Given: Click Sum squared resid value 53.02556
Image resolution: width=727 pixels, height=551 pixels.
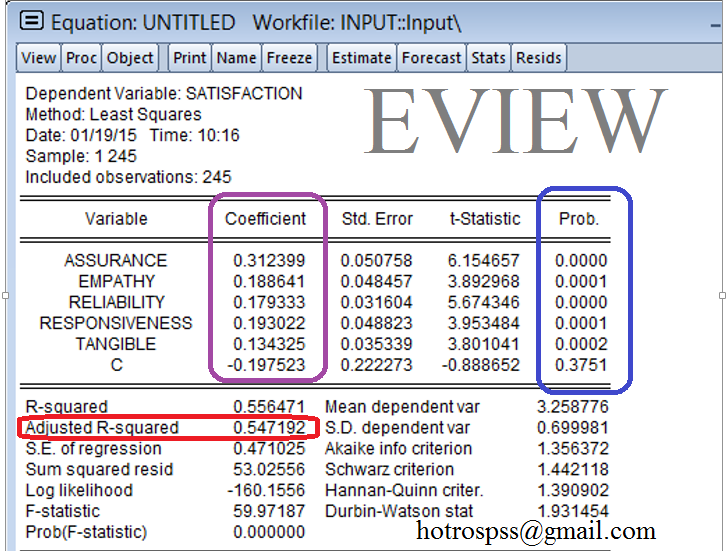Looking at the screenshot, I should pyautogui.click(x=269, y=469).
